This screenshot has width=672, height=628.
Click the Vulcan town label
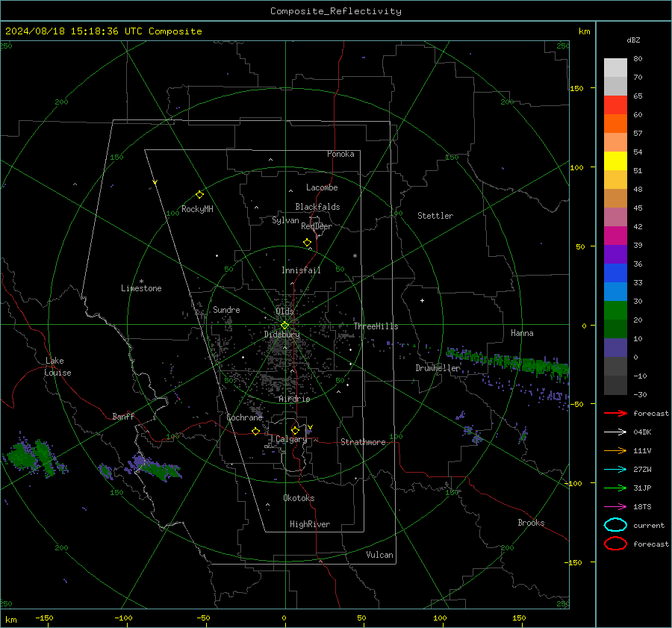[x=379, y=555]
